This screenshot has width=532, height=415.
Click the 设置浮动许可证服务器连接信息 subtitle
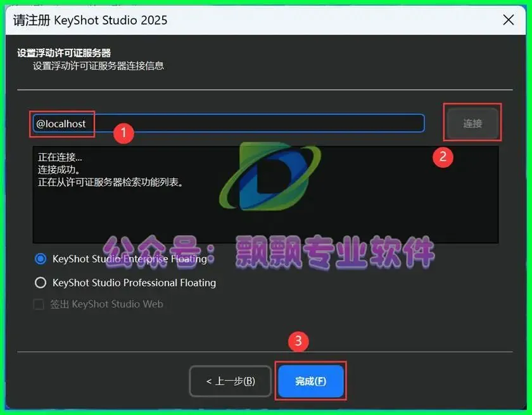click(x=98, y=66)
